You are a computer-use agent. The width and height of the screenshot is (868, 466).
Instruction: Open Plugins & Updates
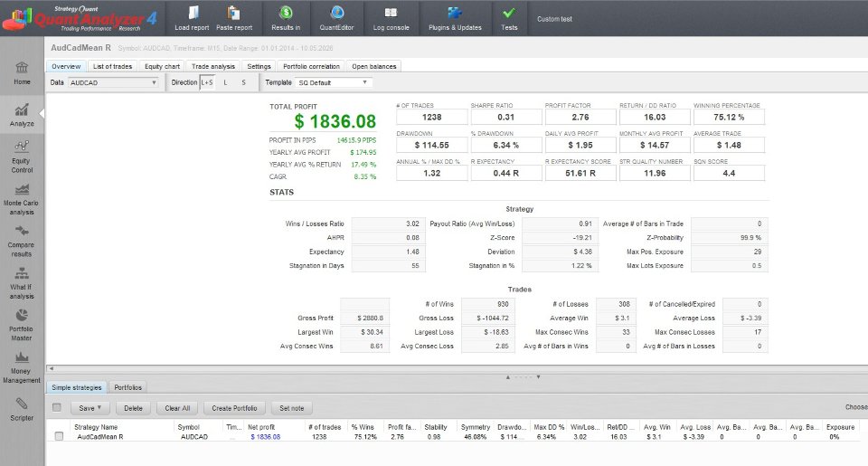point(455,18)
